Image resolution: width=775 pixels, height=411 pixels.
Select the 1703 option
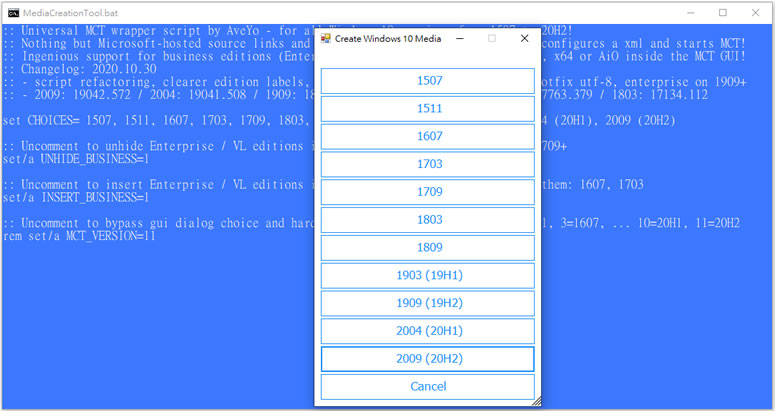click(428, 164)
